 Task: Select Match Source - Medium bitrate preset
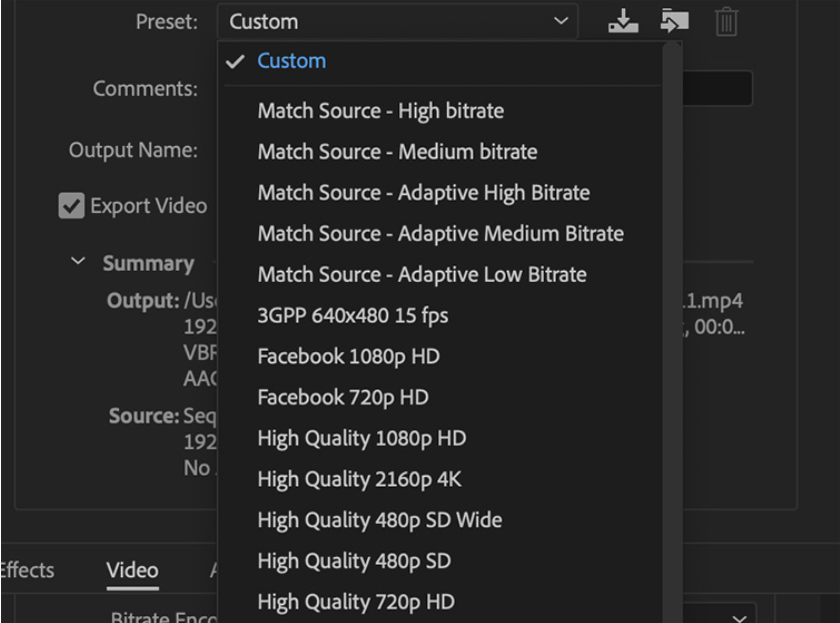pos(397,152)
